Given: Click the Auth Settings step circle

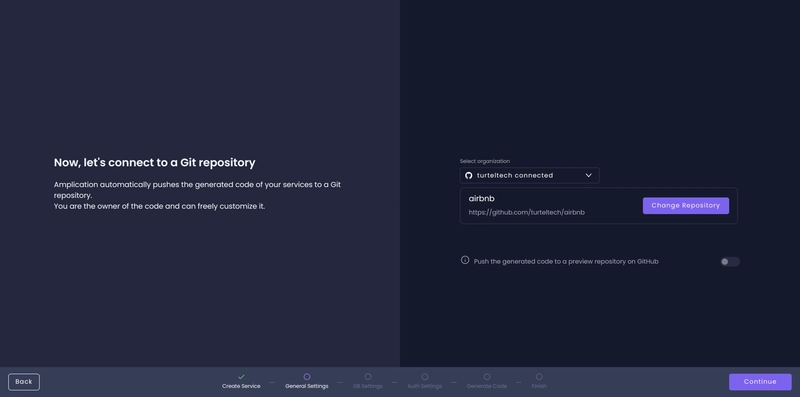Looking at the screenshot, I should (x=424, y=377).
